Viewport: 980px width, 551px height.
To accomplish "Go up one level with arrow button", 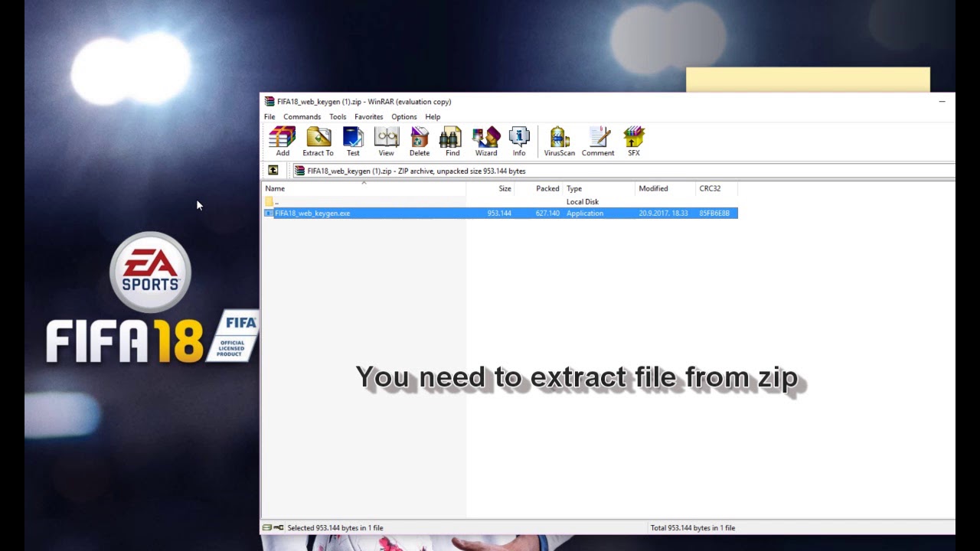I will [x=273, y=171].
